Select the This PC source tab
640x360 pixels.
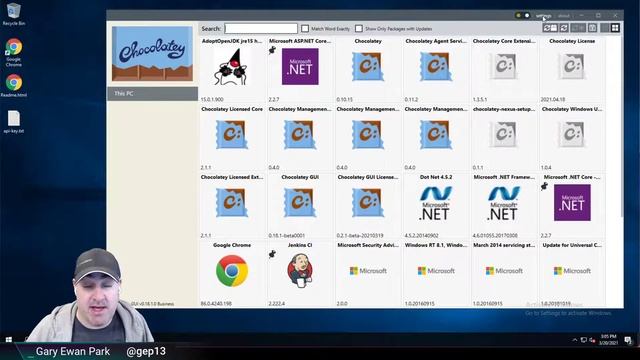153,93
